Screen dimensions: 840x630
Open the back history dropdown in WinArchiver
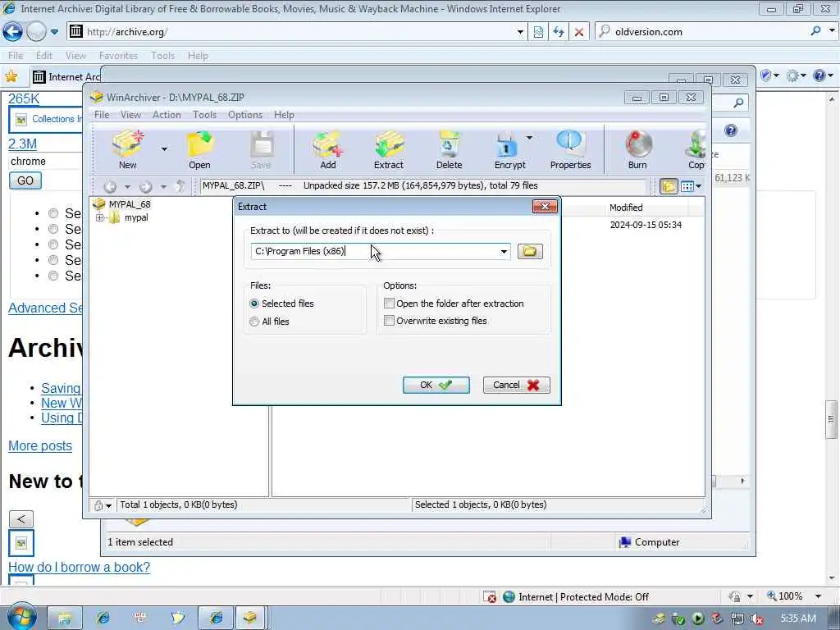(127, 186)
